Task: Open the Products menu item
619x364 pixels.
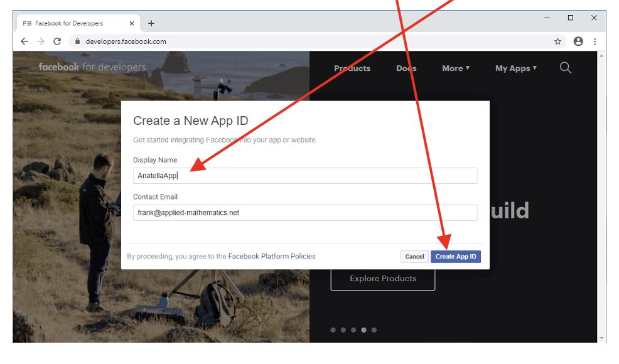Action: (x=352, y=68)
